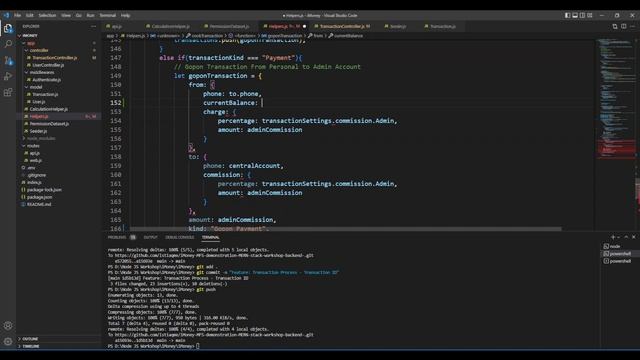Click the editor horizontal scrollbar

pyautogui.click(x=345, y=229)
